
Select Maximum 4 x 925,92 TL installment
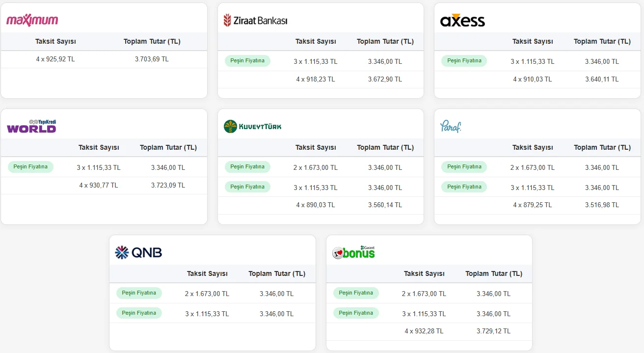click(x=55, y=59)
